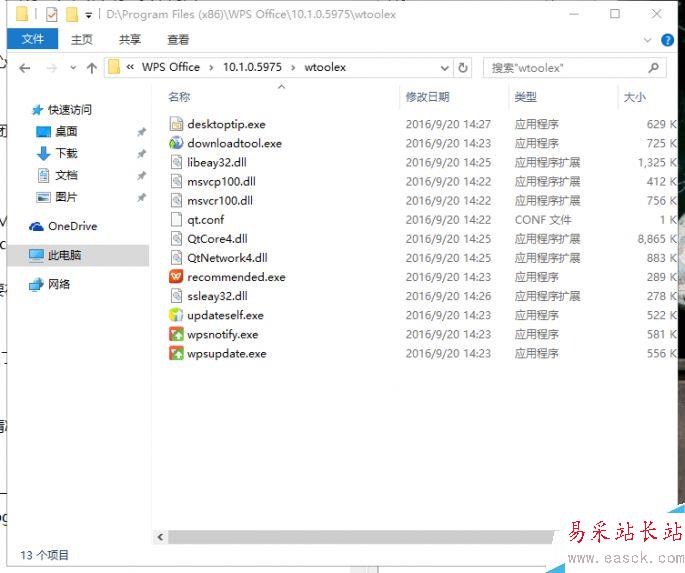Expand the ribbon with chevron
The height and width of the screenshot is (573, 685).
[x=647, y=40]
